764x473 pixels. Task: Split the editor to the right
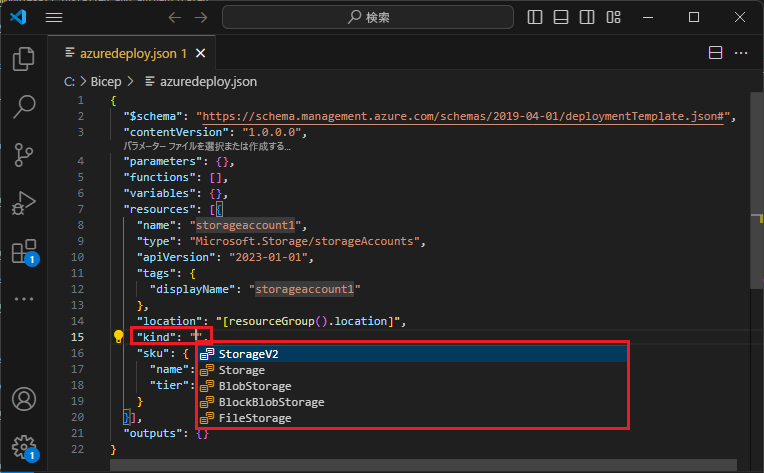pyautogui.click(x=715, y=53)
